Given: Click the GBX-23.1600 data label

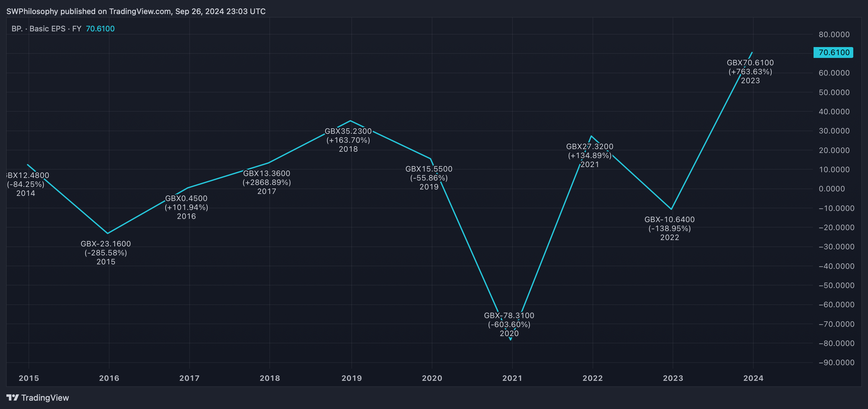Looking at the screenshot, I should [105, 244].
